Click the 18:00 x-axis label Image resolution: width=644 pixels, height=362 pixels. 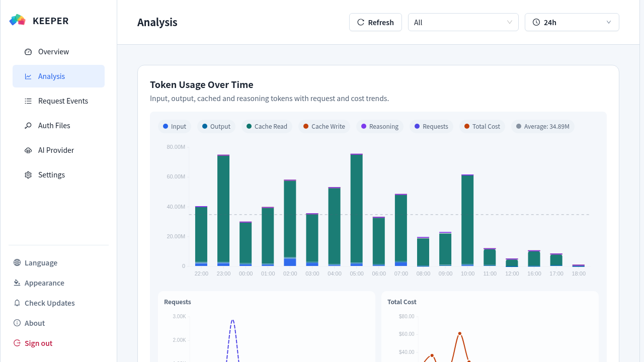click(x=579, y=274)
